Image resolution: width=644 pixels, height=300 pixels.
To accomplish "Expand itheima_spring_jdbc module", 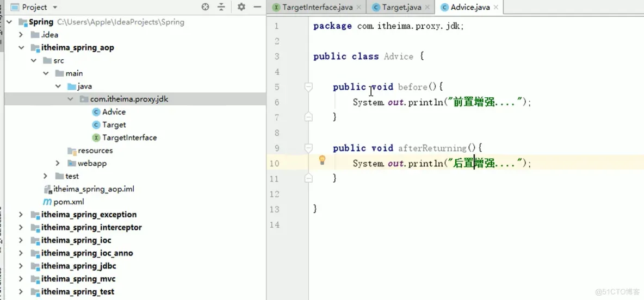I will click(21, 266).
